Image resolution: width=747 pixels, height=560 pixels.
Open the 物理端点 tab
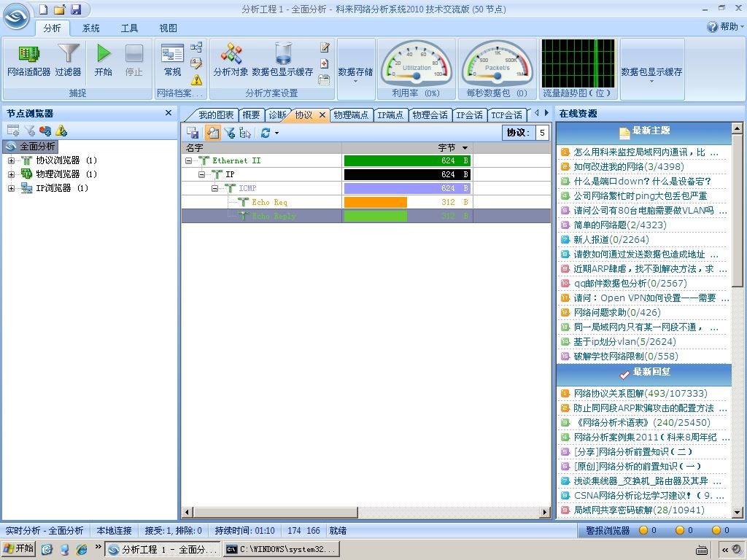pyautogui.click(x=351, y=114)
